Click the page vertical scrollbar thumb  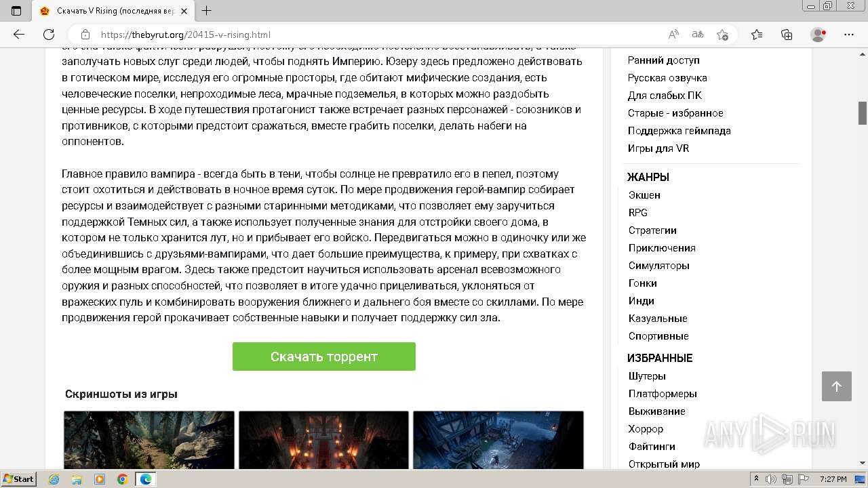click(x=863, y=113)
